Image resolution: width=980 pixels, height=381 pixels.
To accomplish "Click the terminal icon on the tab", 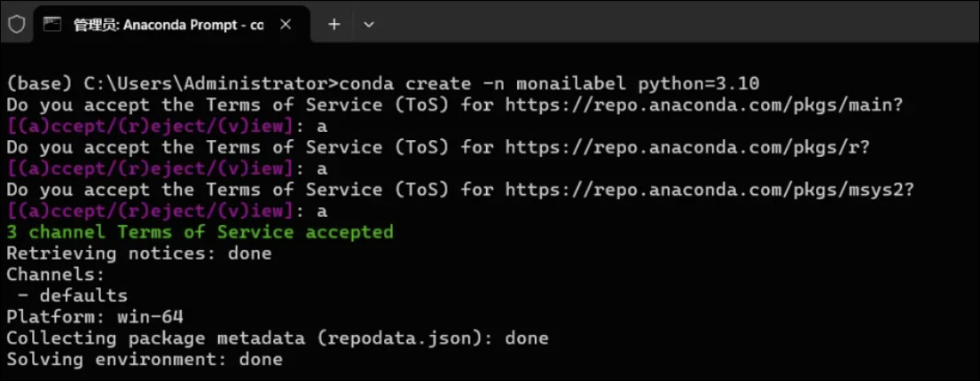I will [x=53, y=24].
